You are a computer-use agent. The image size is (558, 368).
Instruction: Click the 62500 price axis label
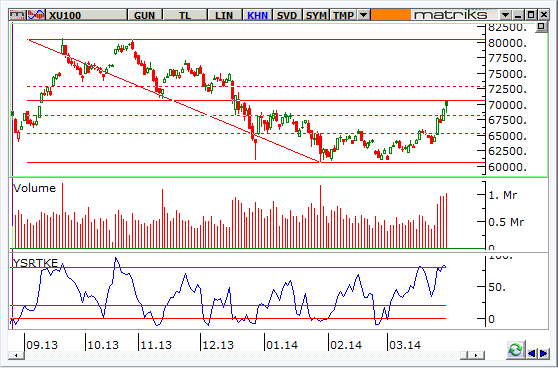coord(507,151)
